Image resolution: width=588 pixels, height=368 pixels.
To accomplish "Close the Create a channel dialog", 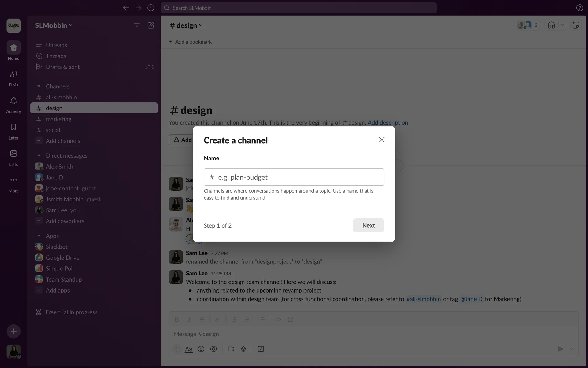I will click(x=382, y=140).
